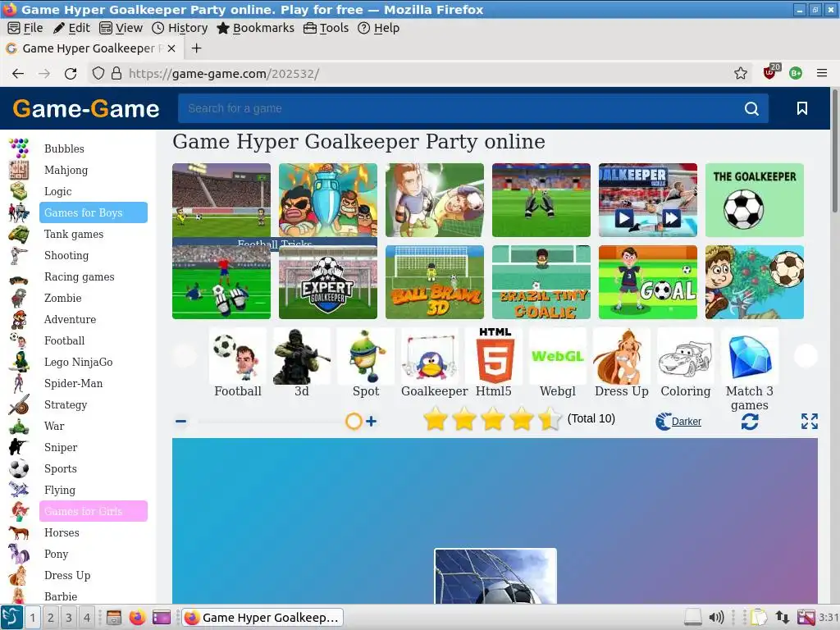Open Ball Brawl 3D game thumbnail
This screenshot has height=630, width=840.
435,282
